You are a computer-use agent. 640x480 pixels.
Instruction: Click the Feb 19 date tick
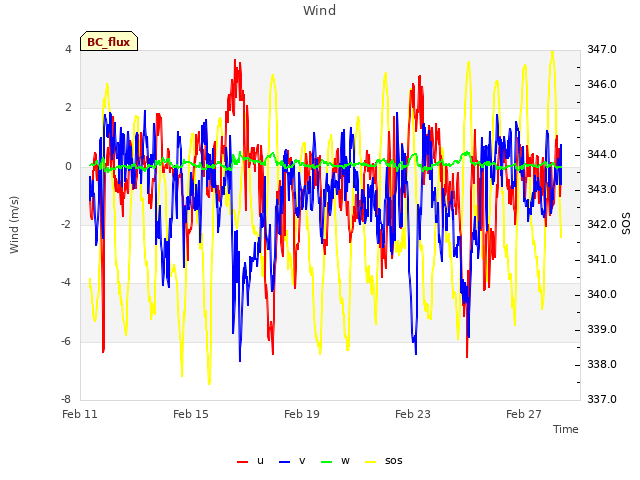point(302,414)
